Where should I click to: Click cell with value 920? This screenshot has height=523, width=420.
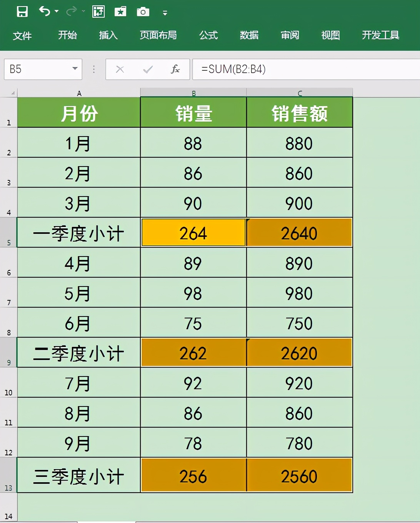click(300, 382)
